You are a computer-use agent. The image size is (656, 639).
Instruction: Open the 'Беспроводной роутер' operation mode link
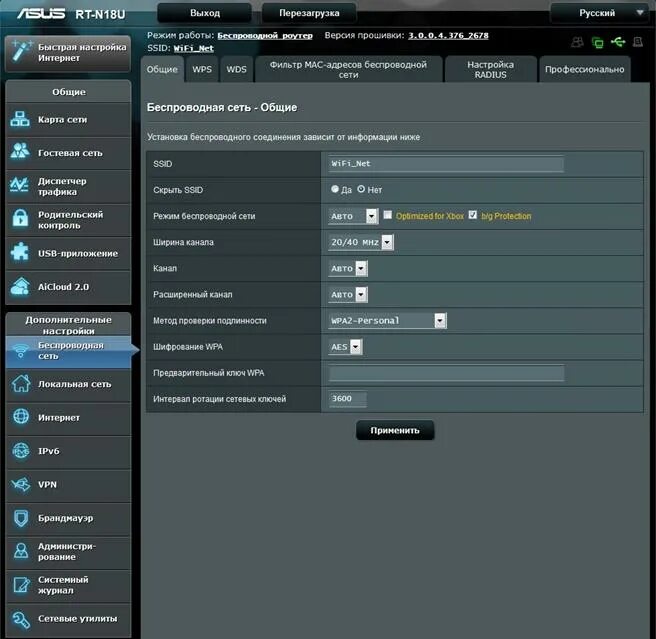click(x=265, y=36)
